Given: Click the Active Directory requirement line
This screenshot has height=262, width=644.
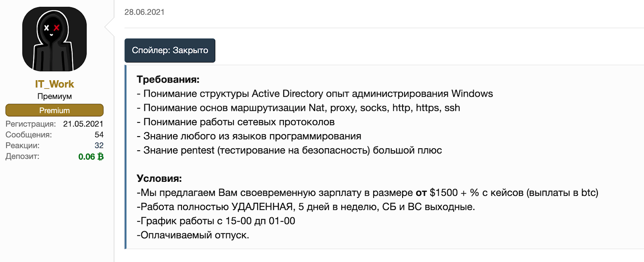Looking at the screenshot, I should (315, 94).
